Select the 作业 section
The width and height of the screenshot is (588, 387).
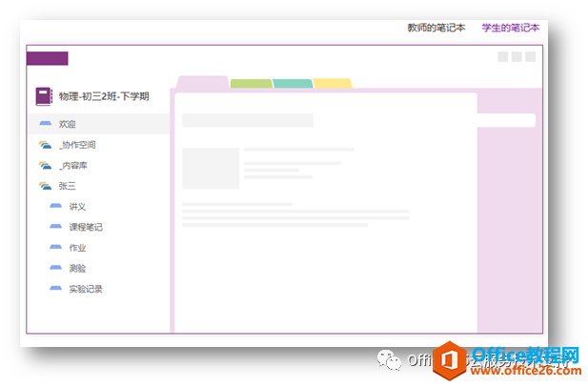(x=77, y=248)
